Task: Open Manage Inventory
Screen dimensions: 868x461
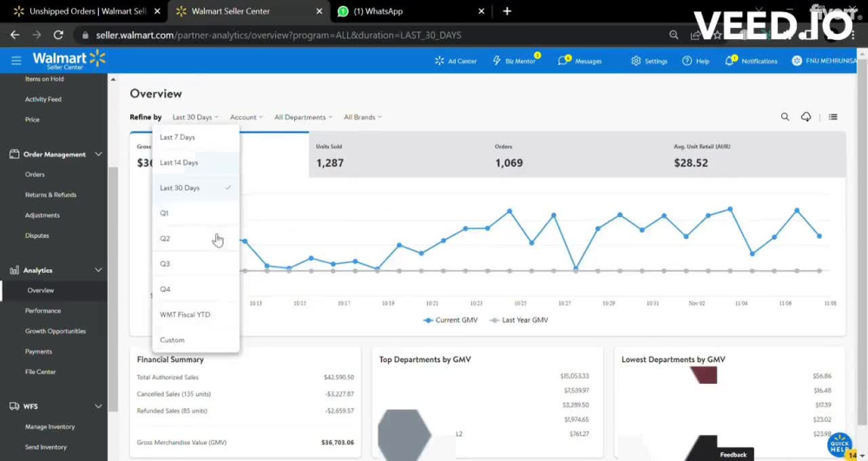Action: [x=49, y=426]
